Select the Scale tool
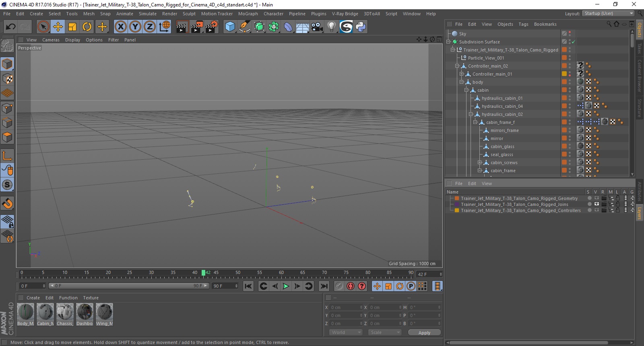 tap(72, 27)
